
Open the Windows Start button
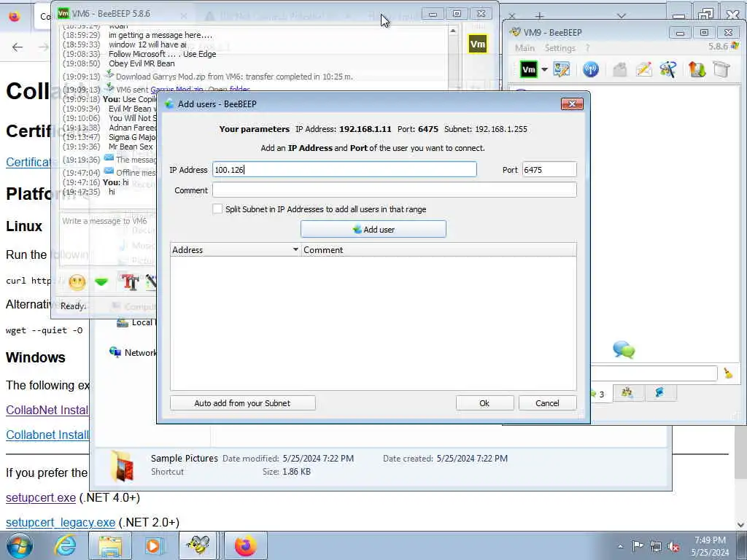20,545
